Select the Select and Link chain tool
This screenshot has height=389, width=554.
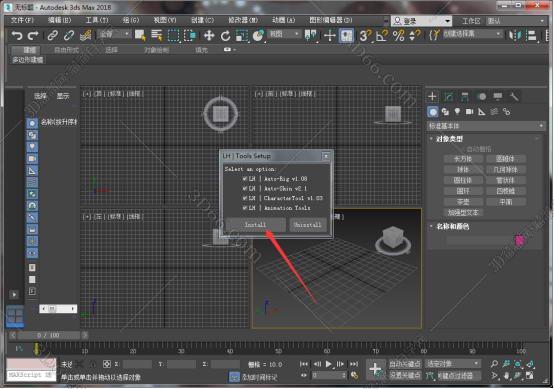pos(53,35)
